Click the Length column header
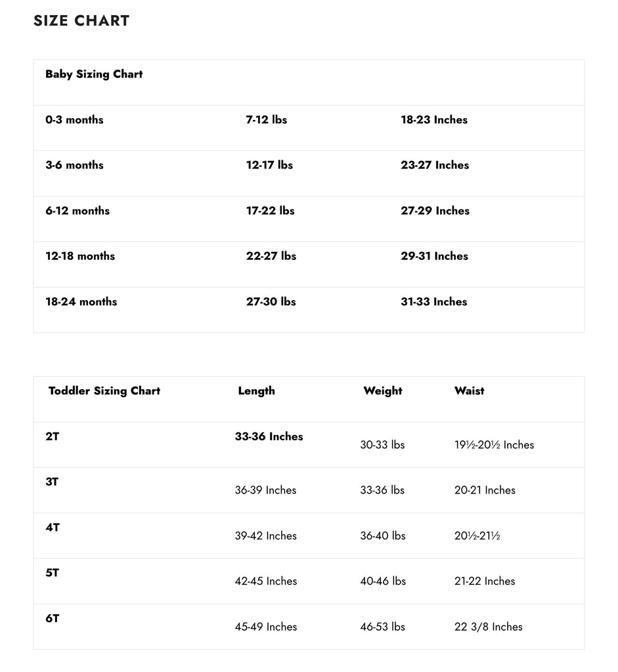The image size is (618, 672). point(256,391)
